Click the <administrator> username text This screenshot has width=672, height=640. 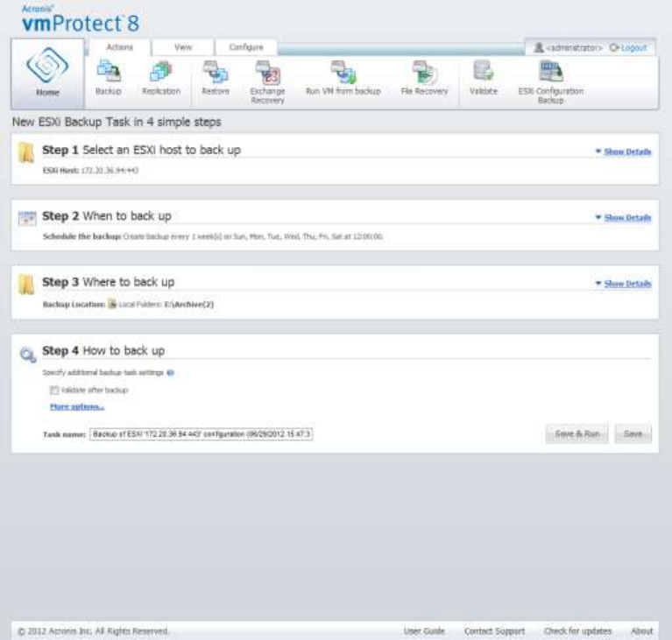[x=574, y=47]
